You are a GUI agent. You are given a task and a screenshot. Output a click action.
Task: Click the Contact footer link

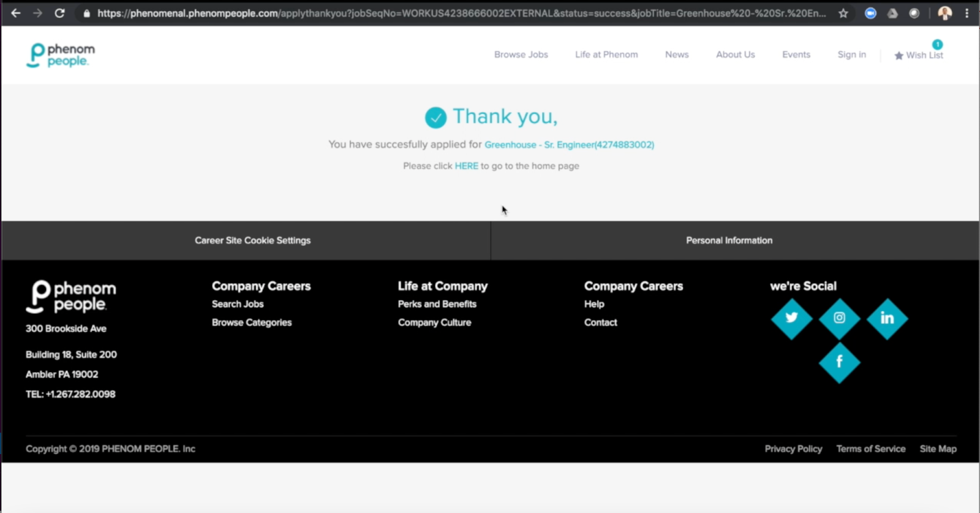coord(600,322)
